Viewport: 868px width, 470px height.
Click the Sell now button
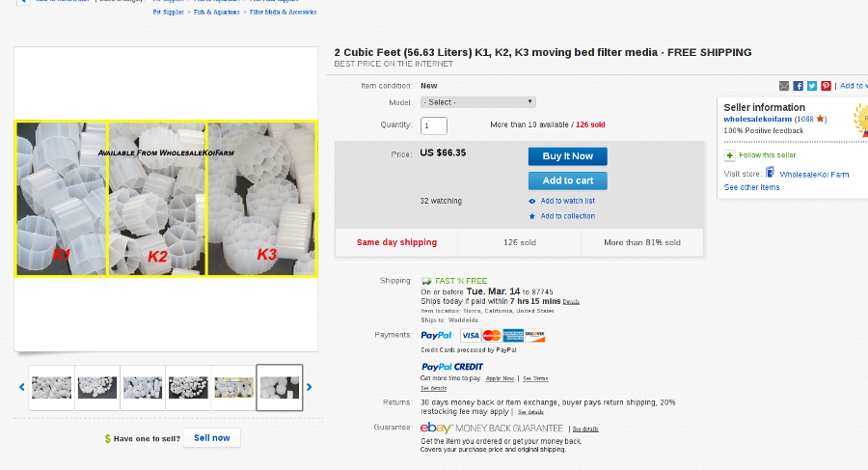(212, 438)
